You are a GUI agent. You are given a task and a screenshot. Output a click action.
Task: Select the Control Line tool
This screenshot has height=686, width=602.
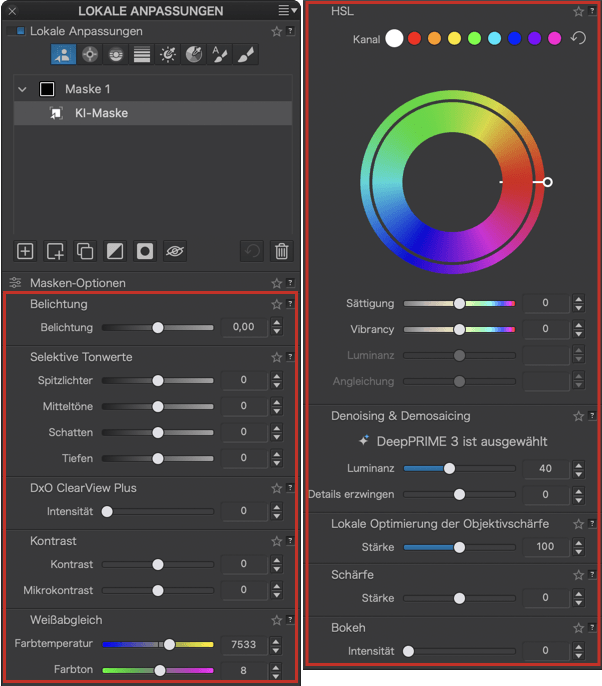(116, 55)
